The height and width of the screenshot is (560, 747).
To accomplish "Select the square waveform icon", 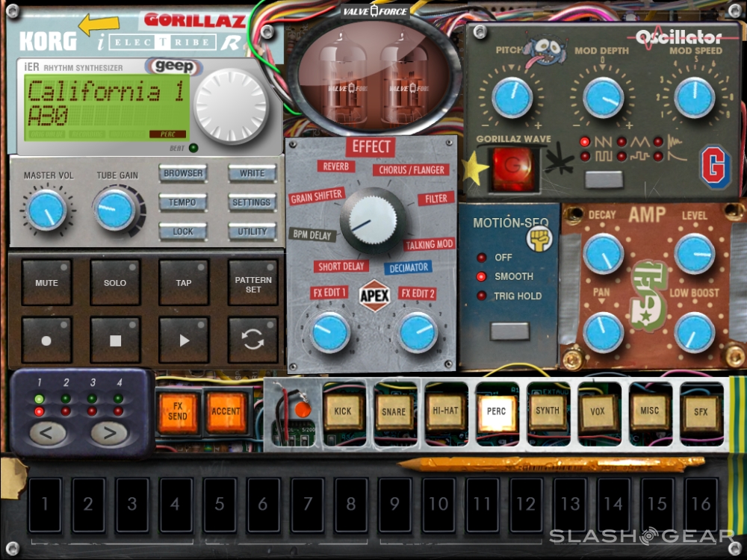I will pos(603,156).
